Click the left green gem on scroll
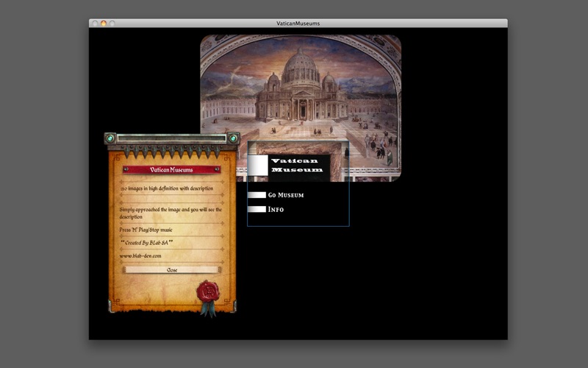Screen dimensions: 588x368 [x=110, y=138]
